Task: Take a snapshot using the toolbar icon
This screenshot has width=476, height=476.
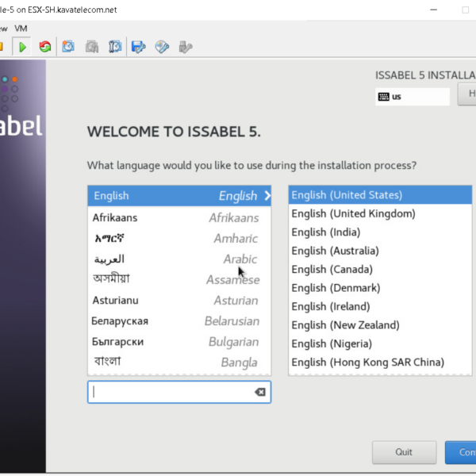Action: click(x=69, y=47)
